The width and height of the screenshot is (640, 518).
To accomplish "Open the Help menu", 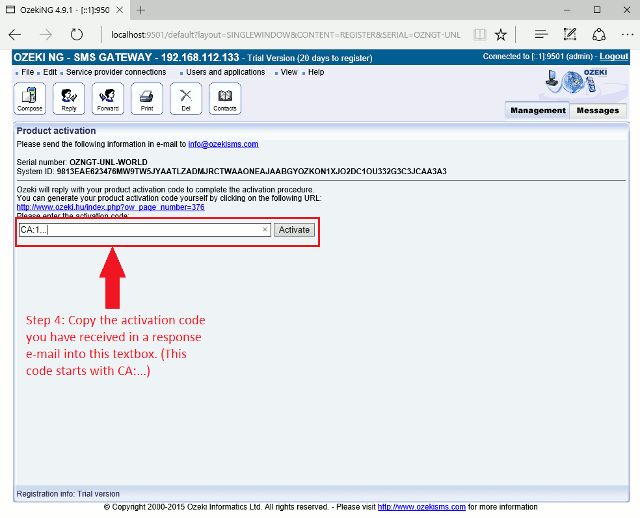I will 316,72.
